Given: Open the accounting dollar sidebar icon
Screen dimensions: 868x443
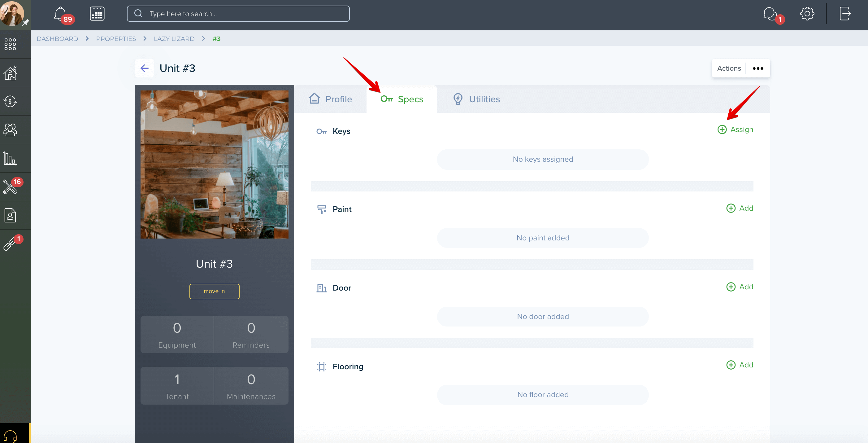Looking at the screenshot, I should click(x=10, y=102).
